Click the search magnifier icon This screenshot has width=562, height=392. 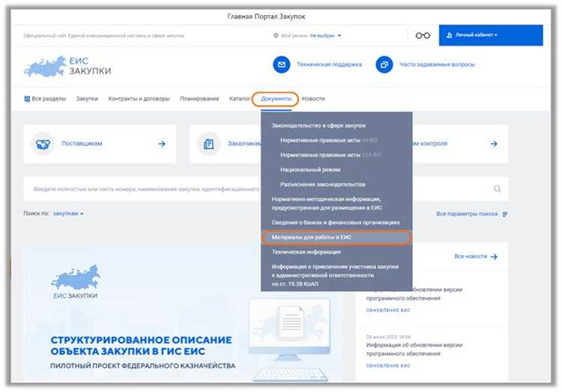(x=497, y=189)
